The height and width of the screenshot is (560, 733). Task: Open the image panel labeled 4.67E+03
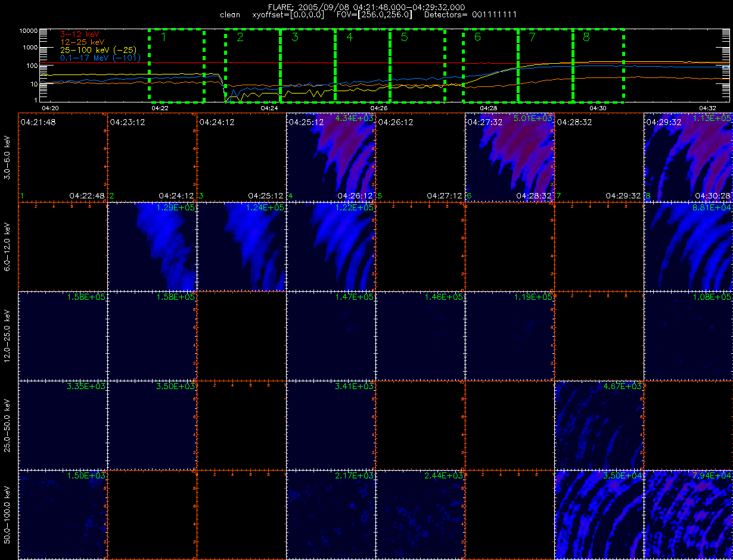tap(599, 425)
